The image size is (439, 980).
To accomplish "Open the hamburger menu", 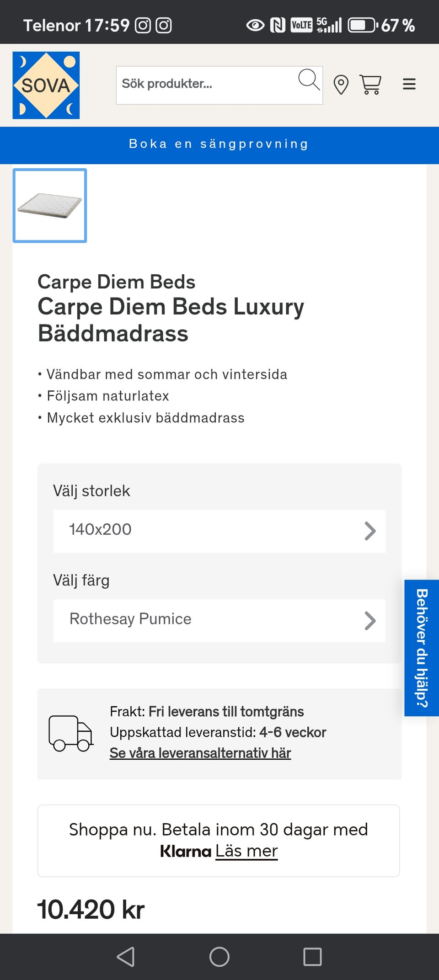I will pos(409,84).
